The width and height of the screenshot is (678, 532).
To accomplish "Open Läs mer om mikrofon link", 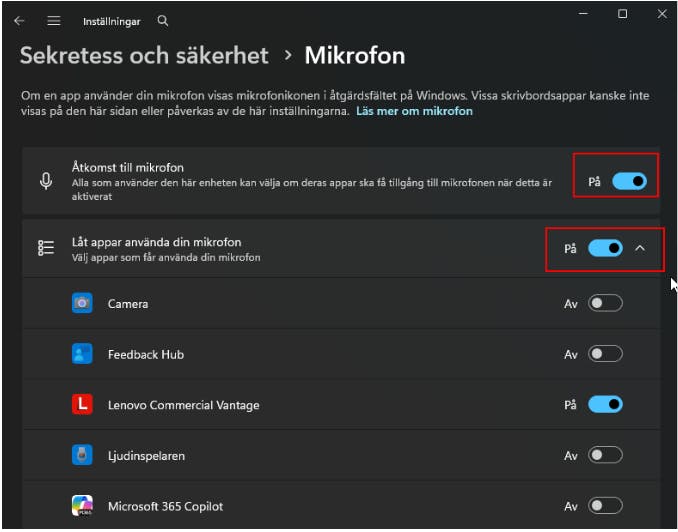I will [414, 111].
